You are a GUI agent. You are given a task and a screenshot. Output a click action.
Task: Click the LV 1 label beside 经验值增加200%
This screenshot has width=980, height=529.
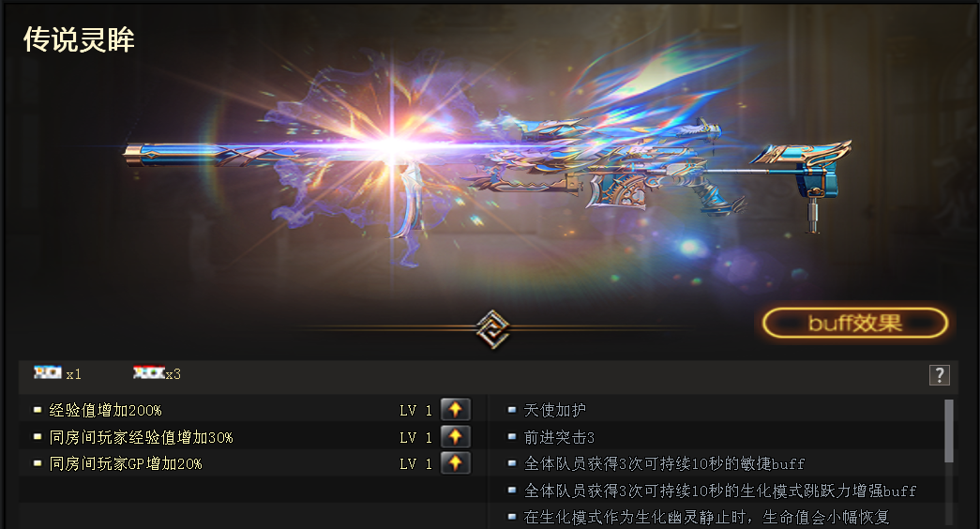click(415, 410)
